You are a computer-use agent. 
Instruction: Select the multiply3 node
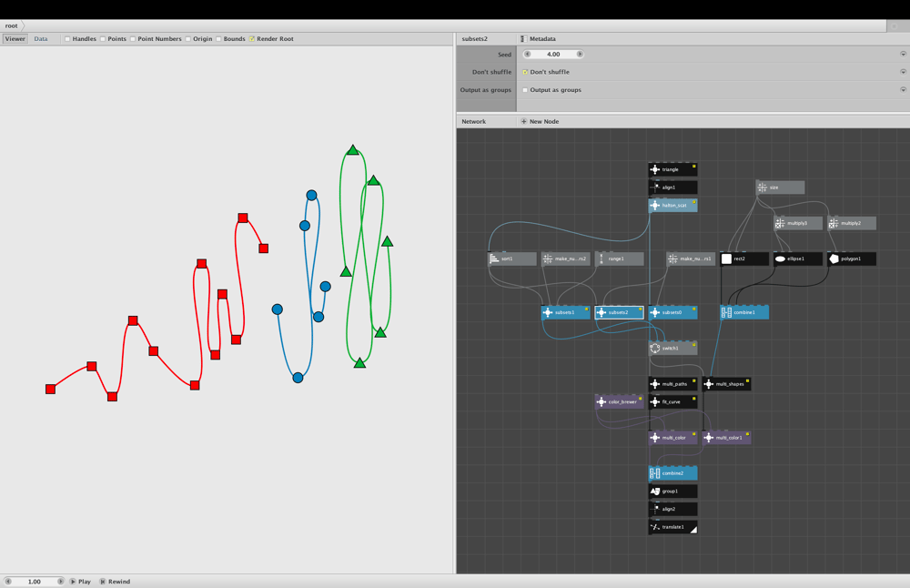(x=798, y=223)
